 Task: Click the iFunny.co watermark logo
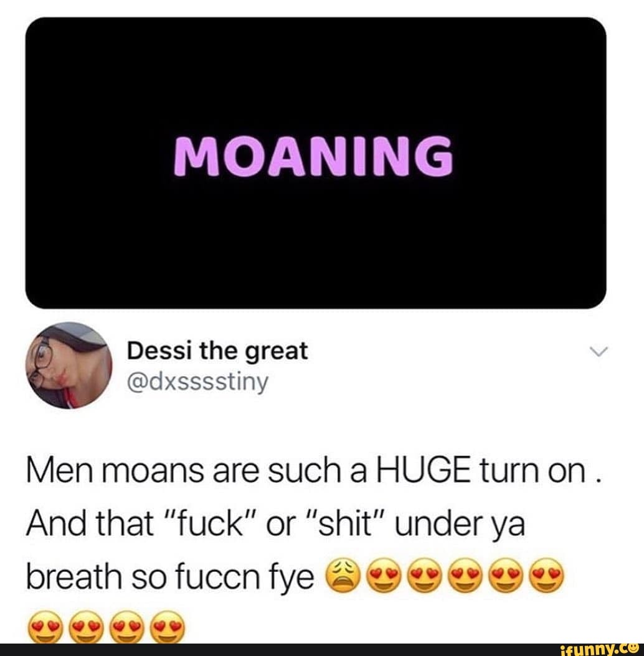[601, 650]
